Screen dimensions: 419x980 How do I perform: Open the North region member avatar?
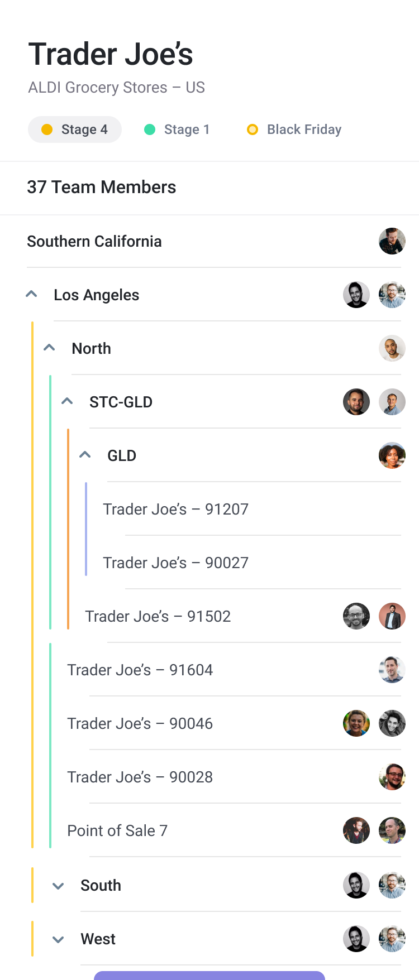click(392, 348)
